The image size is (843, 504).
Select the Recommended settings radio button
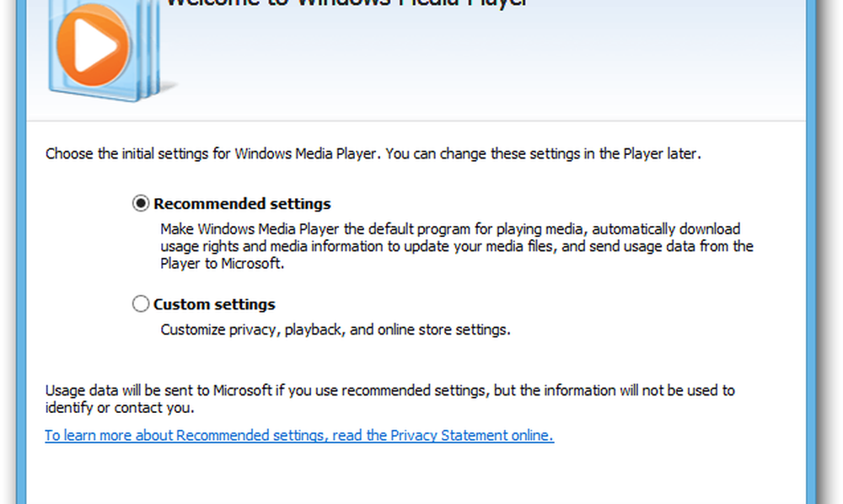click(141, 203)
